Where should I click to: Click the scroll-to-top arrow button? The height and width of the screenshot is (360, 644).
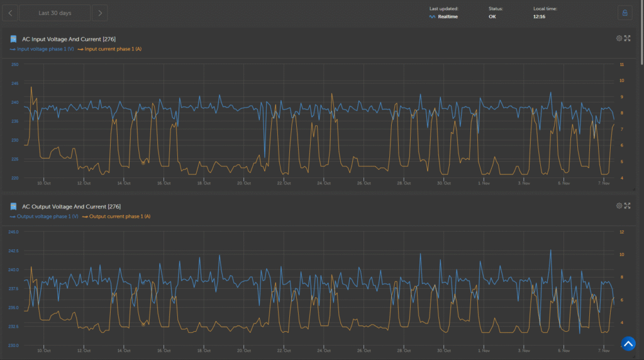point(628,344)
